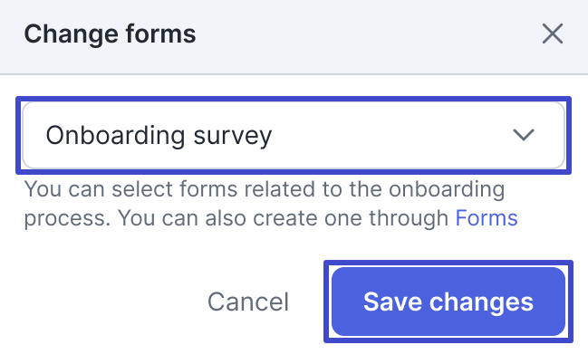This screenshot has width=588, height=364.
Task: Click the dropdown chevron arrow
Action: point(524,136)
